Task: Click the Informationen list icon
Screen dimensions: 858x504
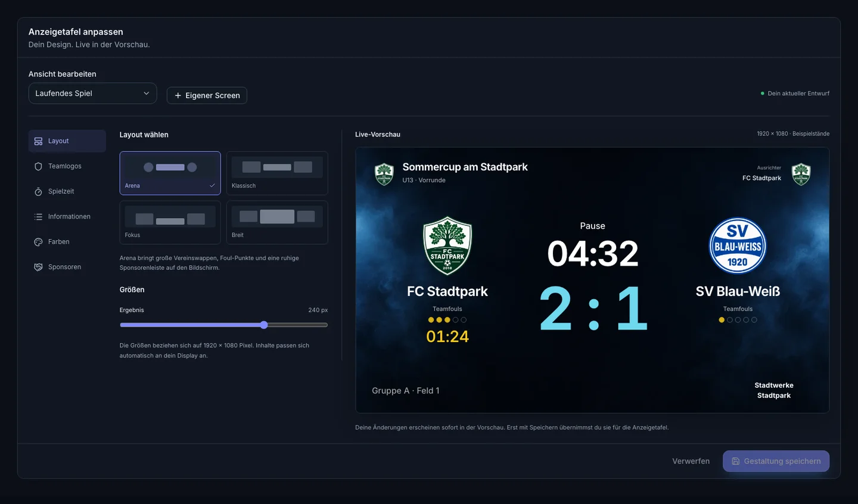Action: (38, 217)
